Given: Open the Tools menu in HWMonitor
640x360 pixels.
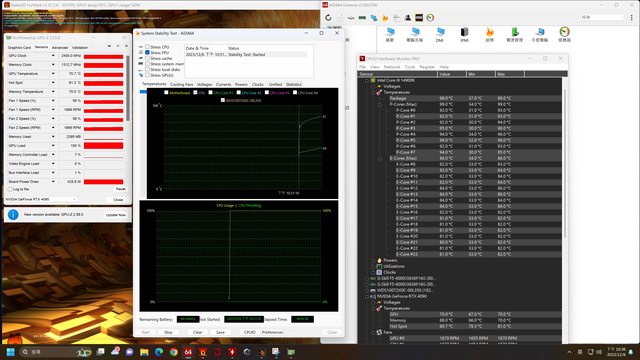Looking at the screenshot, I should click(409, 67).
